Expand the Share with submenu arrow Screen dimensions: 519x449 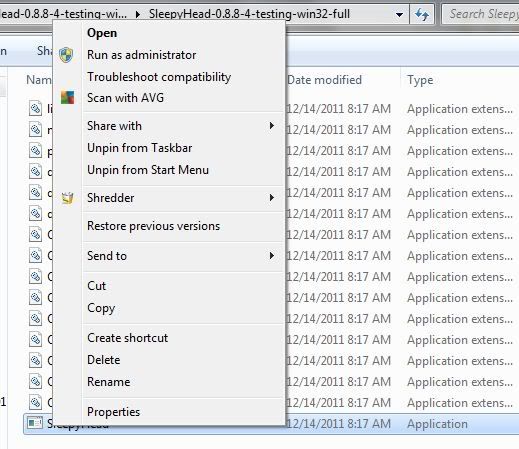point(272,126)
